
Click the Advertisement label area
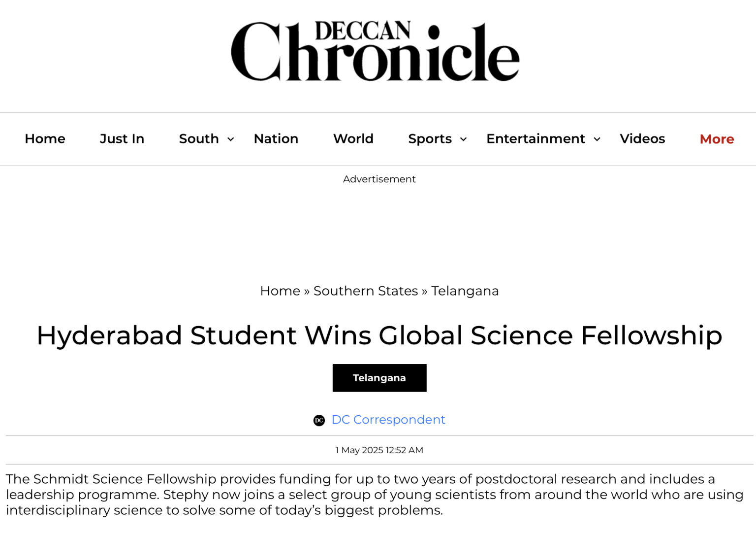379,179
